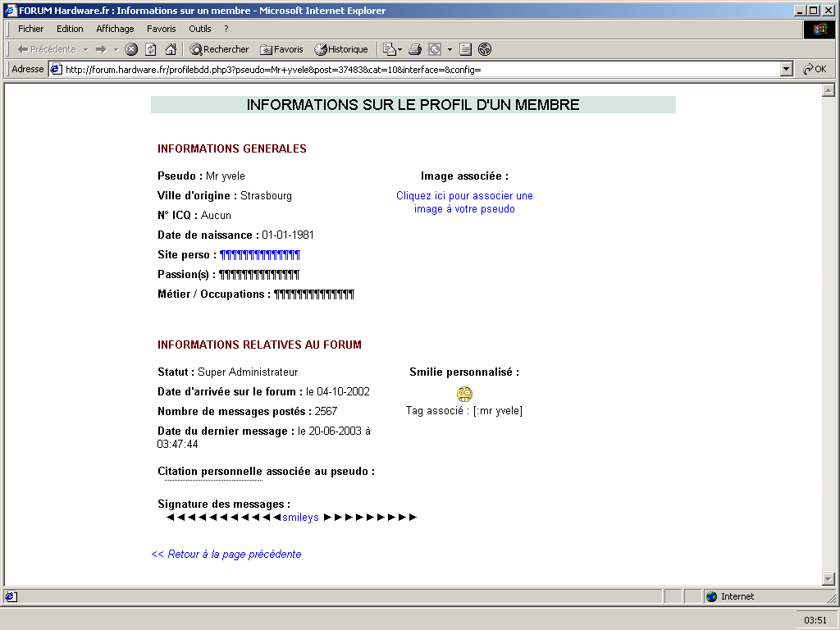Open the Rechercher search panel
The width and height of the screenshot is (840, 630).
click(219, 49)
